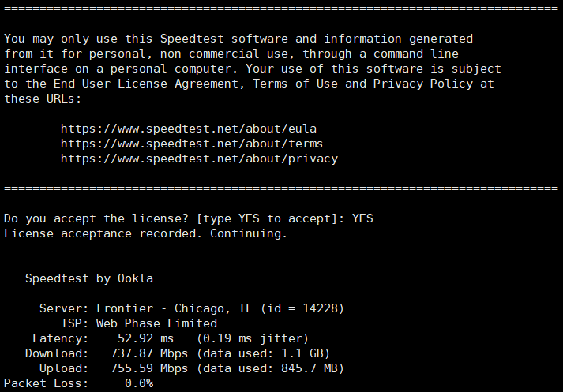The width and height of the screenshot is (563, 392).
Task: Click the 0.19 ms jitter value
Action: click(253, 338)
